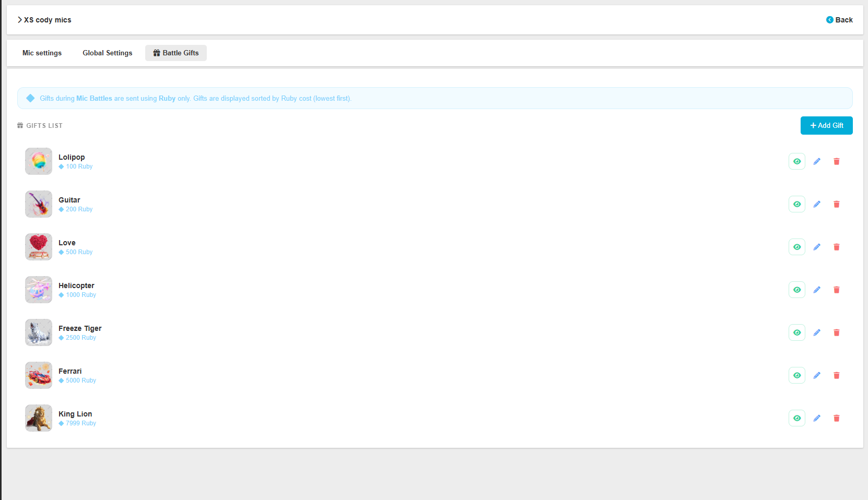Click the Add Gift button
Screen dimensions: 868x500
point(826,125)
